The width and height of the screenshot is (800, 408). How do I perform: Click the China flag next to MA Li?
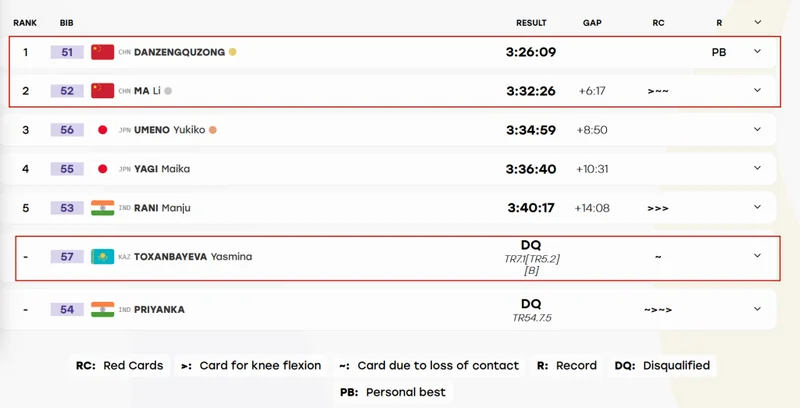pos(103,91)
